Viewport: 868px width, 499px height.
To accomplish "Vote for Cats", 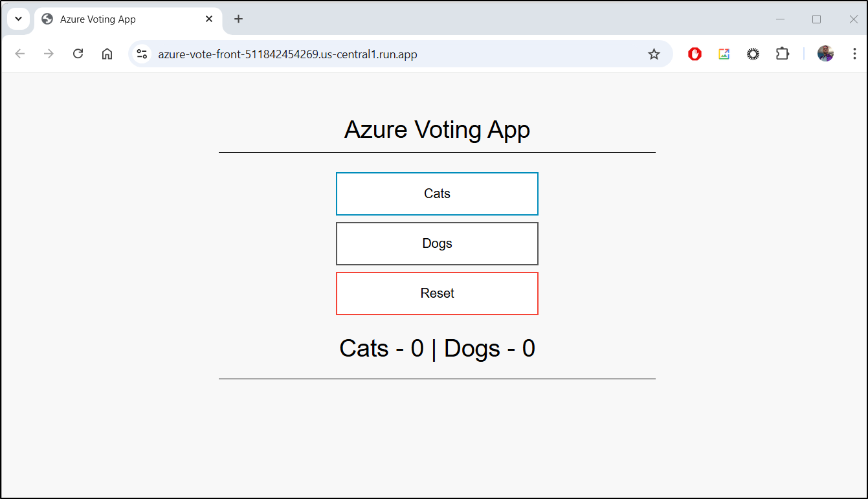I will (437, 194).
